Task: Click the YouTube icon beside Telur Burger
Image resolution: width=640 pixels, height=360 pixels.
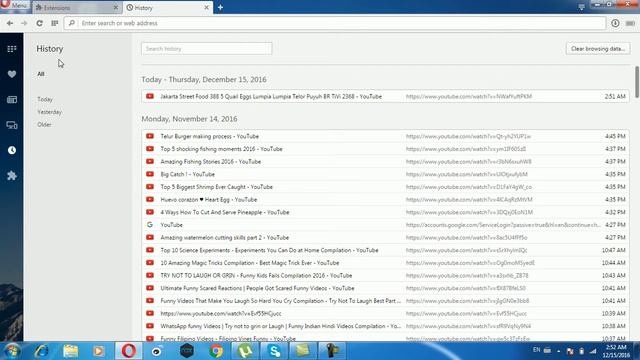Action: point(150,136)
